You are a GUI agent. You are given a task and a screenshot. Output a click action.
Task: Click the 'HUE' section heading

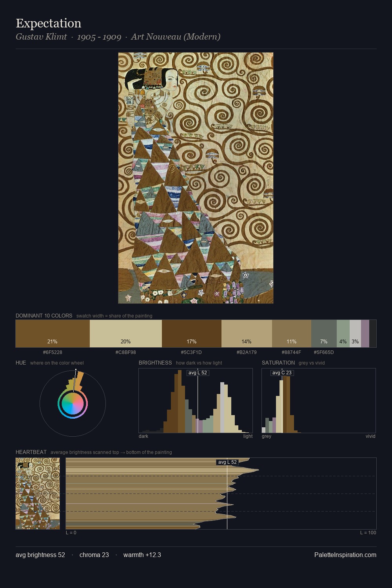[21, 363]
